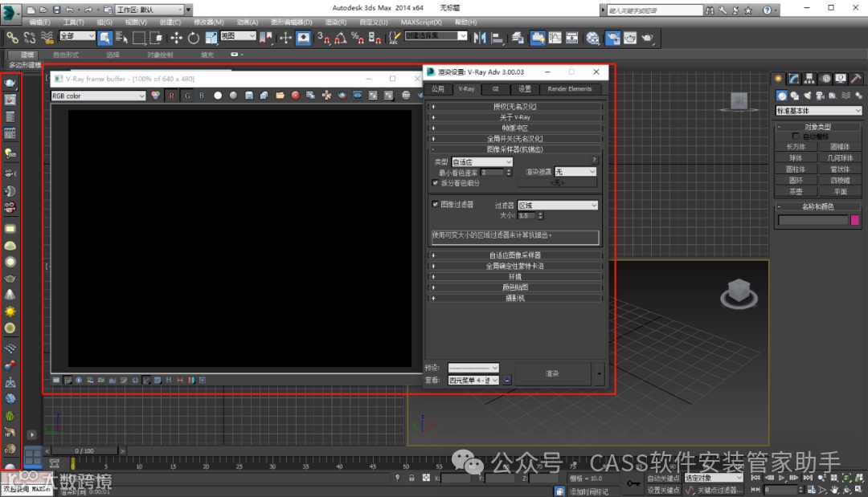Click the open folder icon in frame buffer
868x497 pixels.
[280, 96]
